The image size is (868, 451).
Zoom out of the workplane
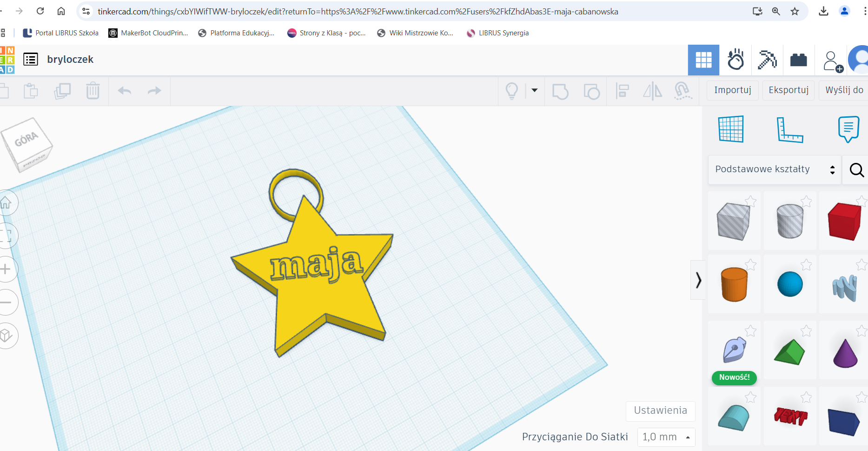click(6, 303)
